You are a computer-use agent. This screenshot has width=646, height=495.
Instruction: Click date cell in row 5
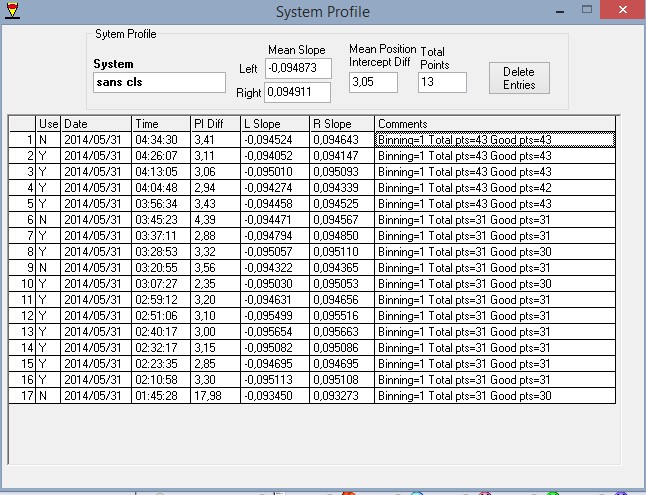96,204
